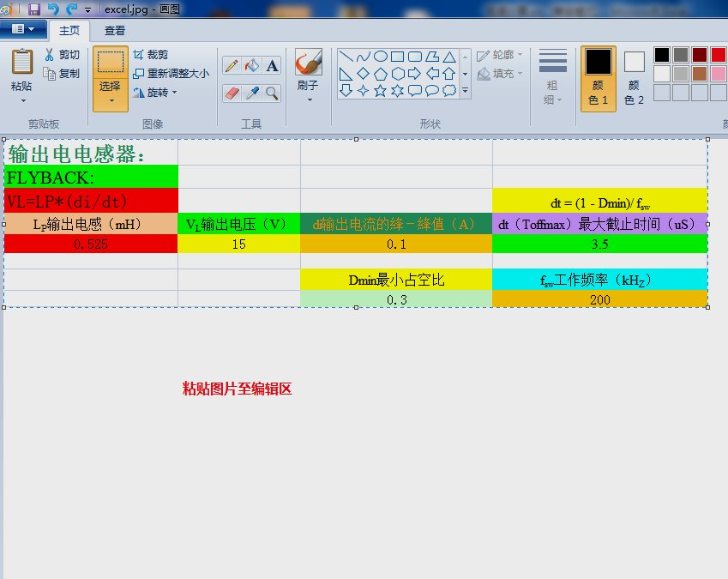Viewport: 728px width, 579px height.
Task: Open the 轮廓 outline dropdown
Action: click(x=500, y=55)
